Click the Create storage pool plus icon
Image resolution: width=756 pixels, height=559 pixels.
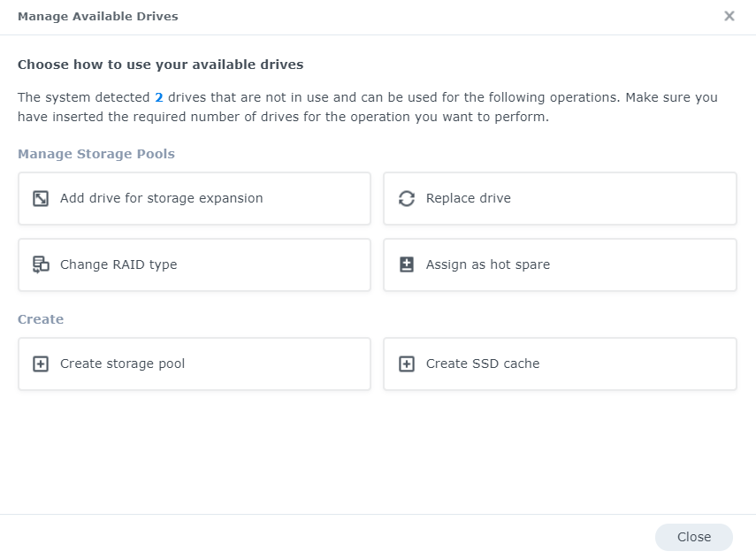tap(41, 364)
